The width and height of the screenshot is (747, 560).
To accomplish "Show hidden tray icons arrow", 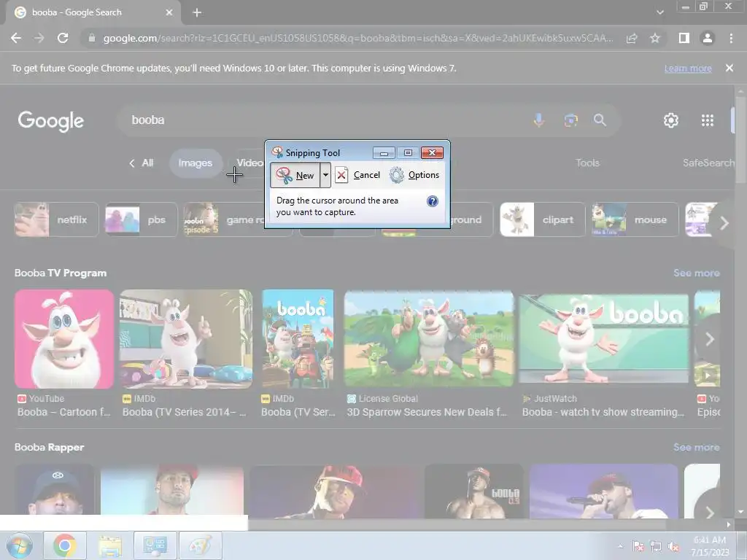I will point(620,546).
